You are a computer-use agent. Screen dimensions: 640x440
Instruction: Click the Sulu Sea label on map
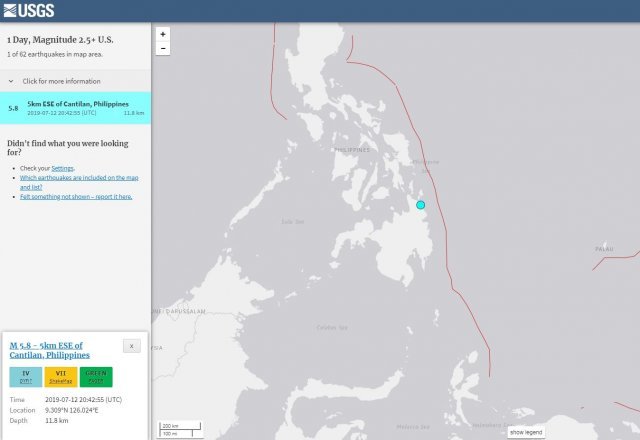292,221
